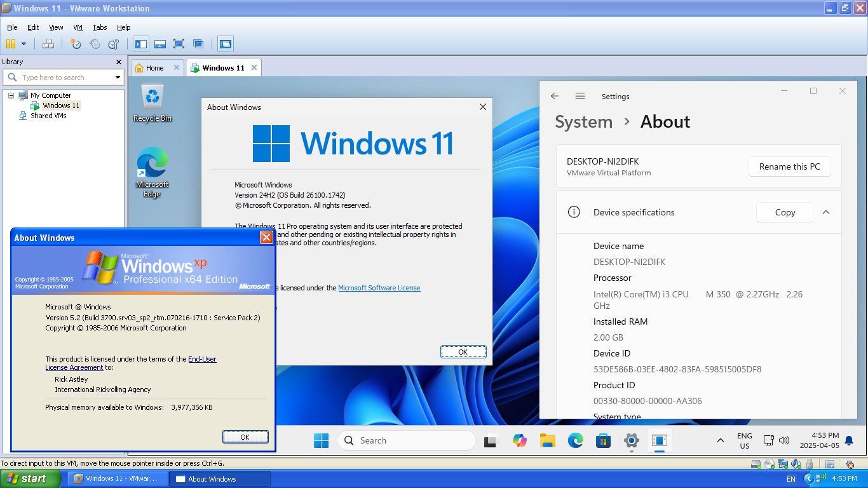The width and height of the screenshot is (868, 488).
Task: Toggle the thumbnail bar view button
Action: (160, 44)
